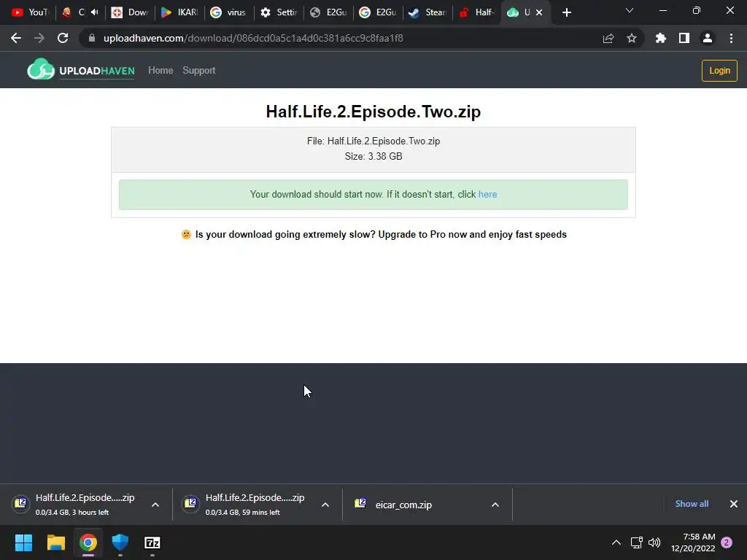The height and width of the screenshot is (560, 747).
Task: Open 7-Zip from the taskbar
Action: point(152,542)
